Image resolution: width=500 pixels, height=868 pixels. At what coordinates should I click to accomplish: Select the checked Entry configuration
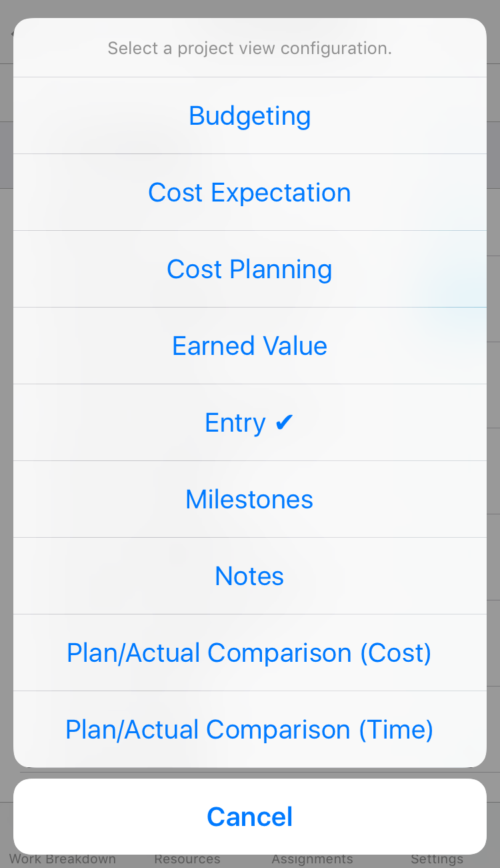tap(250, 422)
